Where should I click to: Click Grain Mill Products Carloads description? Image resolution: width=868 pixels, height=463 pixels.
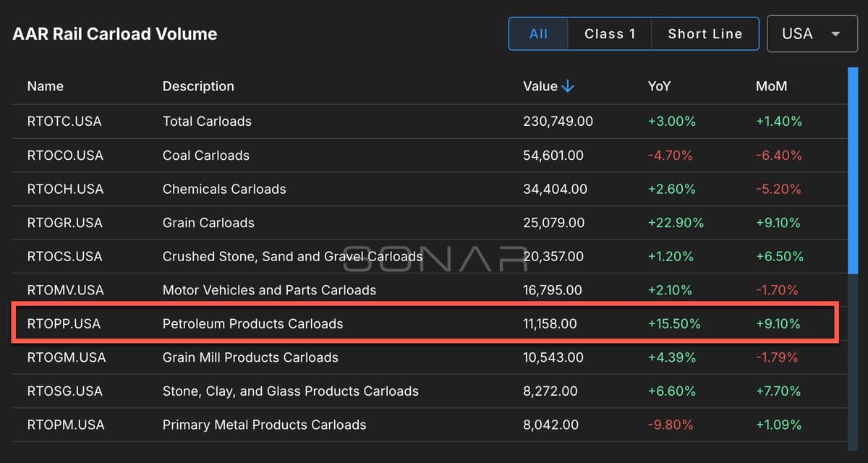click(250, 357)
